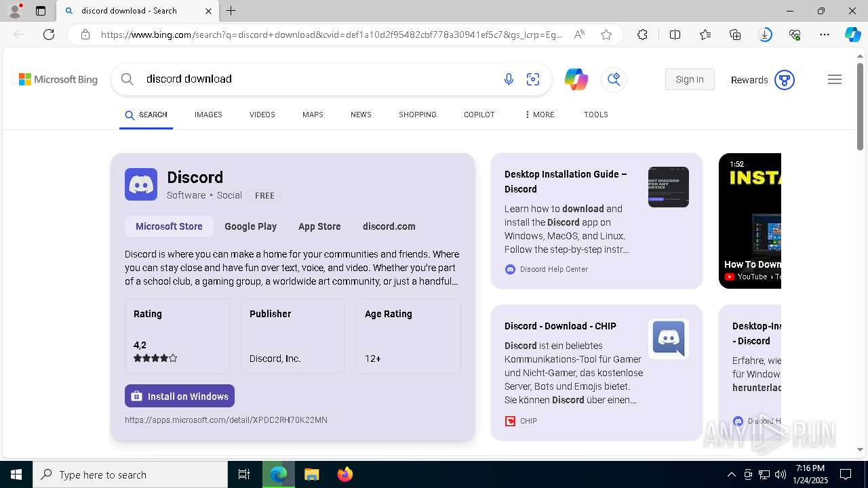Image resolution: width=868 pixels, height=488 pixels.
Task: Switch to IMAGES results tab
Action: coord(208,115)
